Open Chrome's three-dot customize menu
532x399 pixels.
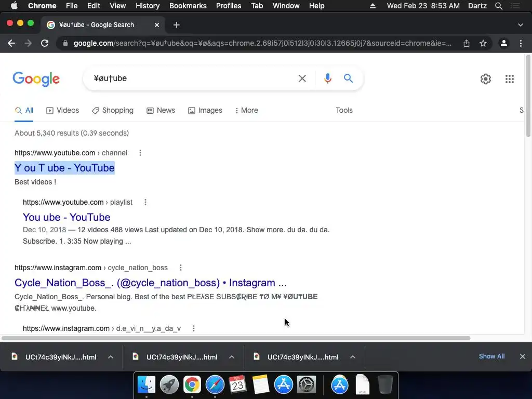pyautogui.click(x=521, y=43)
